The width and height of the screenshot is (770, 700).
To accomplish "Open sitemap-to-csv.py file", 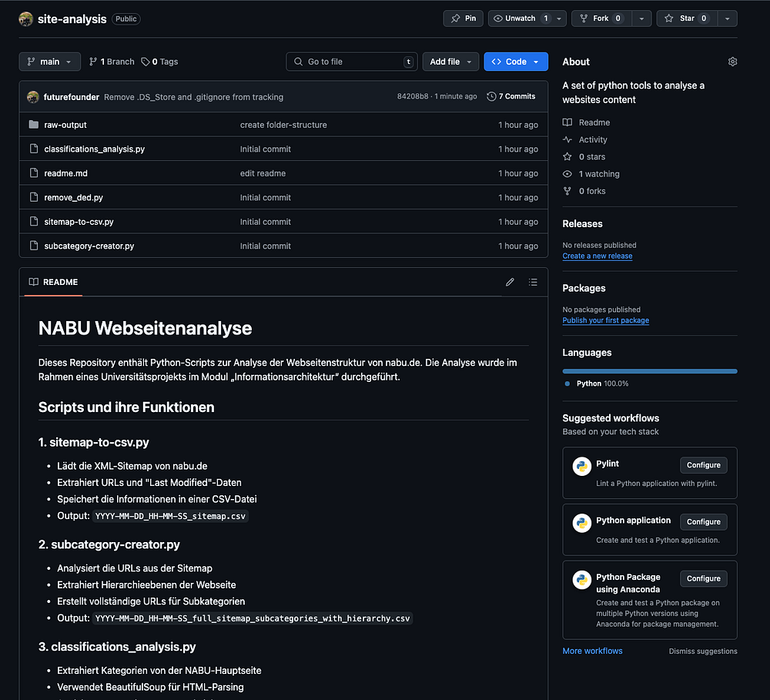I will pos(79,222).
